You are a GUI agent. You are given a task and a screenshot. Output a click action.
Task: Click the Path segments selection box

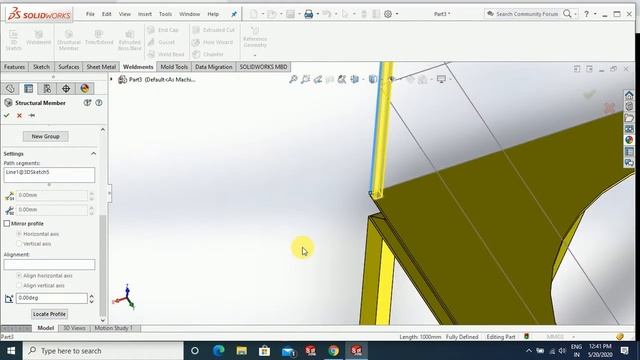pos(49,175)
